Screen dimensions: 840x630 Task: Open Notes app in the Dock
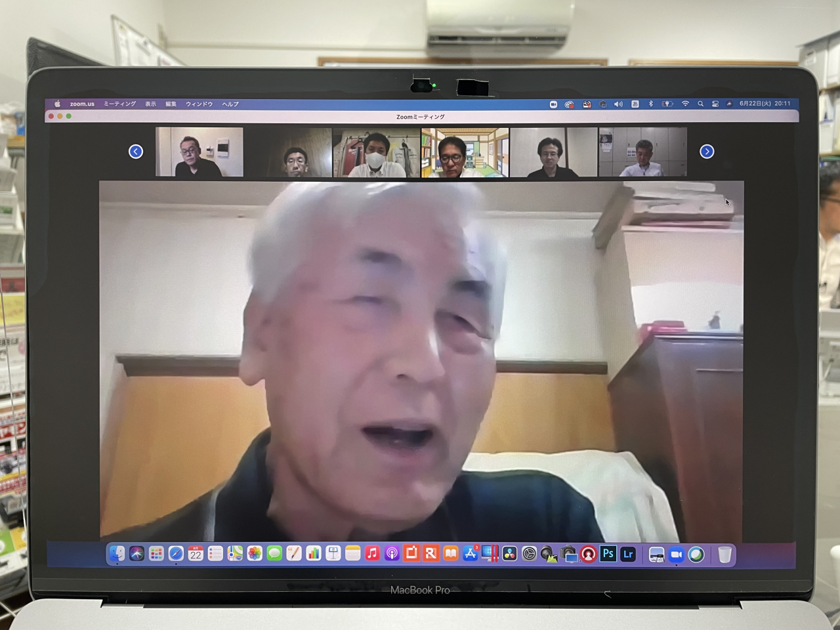coord(353,554)
